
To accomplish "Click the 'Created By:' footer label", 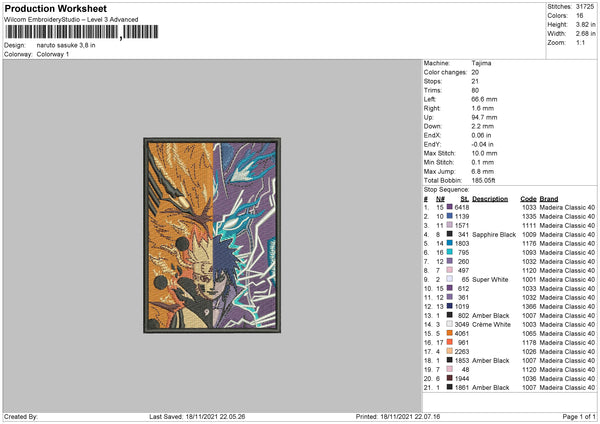I will [x=21, y=417].
